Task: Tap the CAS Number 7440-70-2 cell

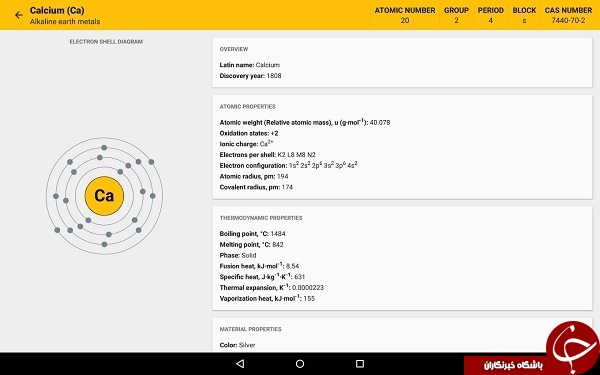Action: tap(568, 15)
